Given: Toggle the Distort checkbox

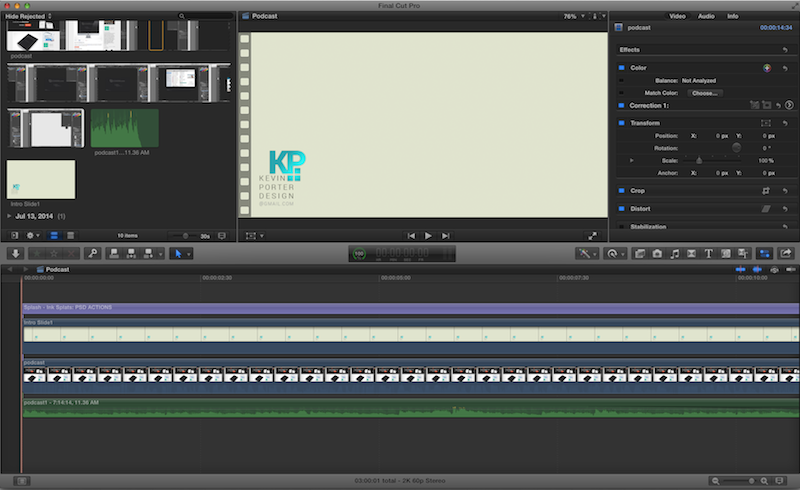Looking at the screenshot, I should pyautogui.click(x=621, y=209).
